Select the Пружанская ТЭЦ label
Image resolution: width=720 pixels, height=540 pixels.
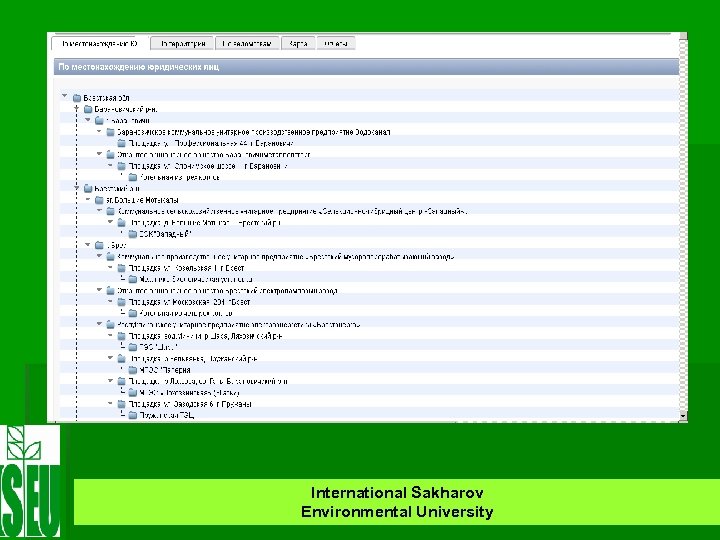click(167, 416)
